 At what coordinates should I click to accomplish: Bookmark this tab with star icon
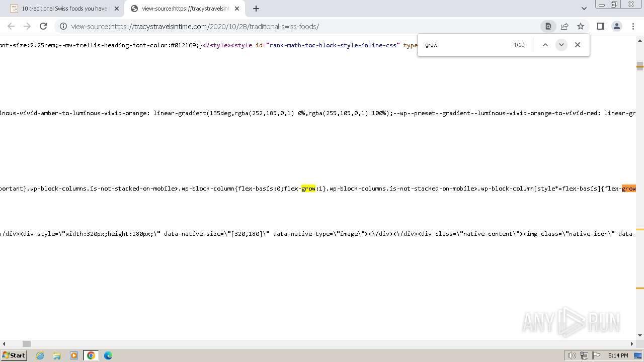581,26
